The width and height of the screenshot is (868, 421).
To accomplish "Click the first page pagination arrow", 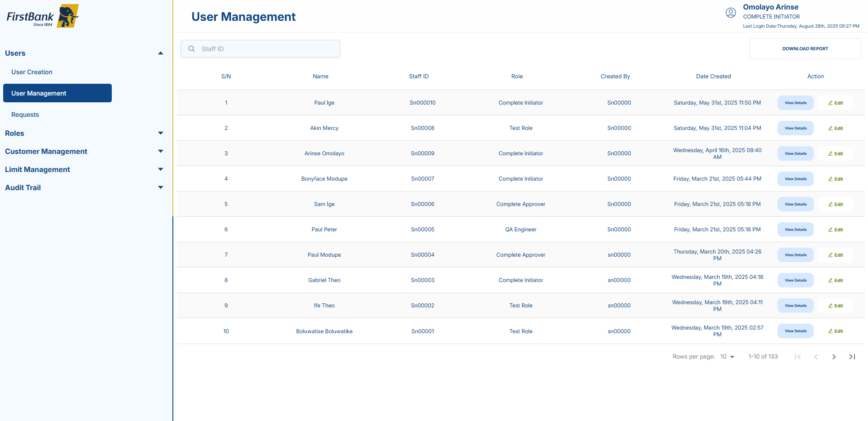I will tap(798, 357).
